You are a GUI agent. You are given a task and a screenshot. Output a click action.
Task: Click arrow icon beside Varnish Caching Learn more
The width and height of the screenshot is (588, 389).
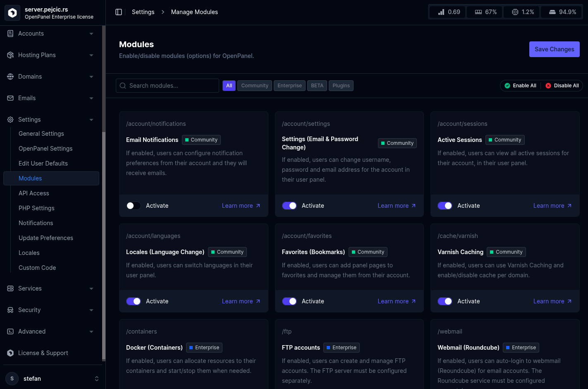569,301
